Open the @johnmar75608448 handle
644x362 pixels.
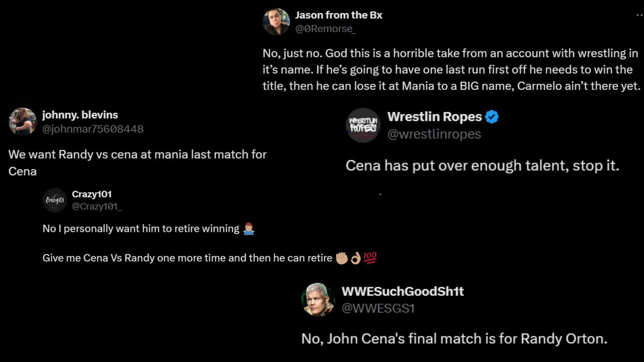93,129
